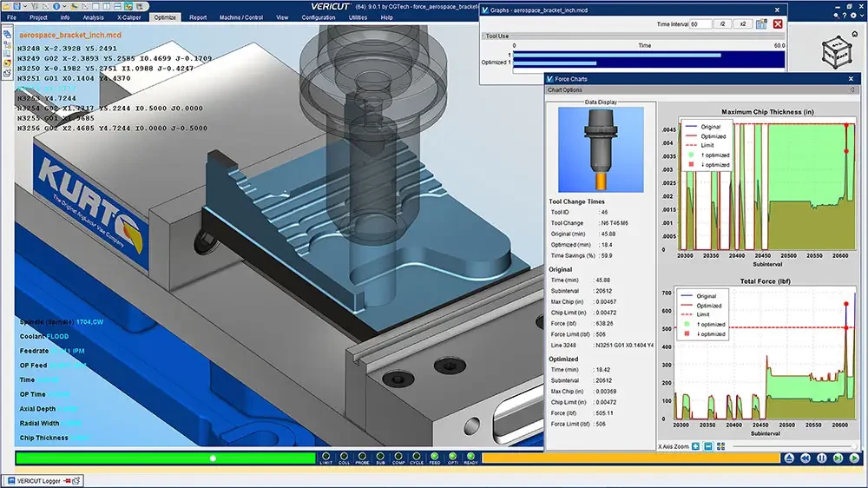
Task: Click the X Axis Zoom slider
Action: click(794, 446)
